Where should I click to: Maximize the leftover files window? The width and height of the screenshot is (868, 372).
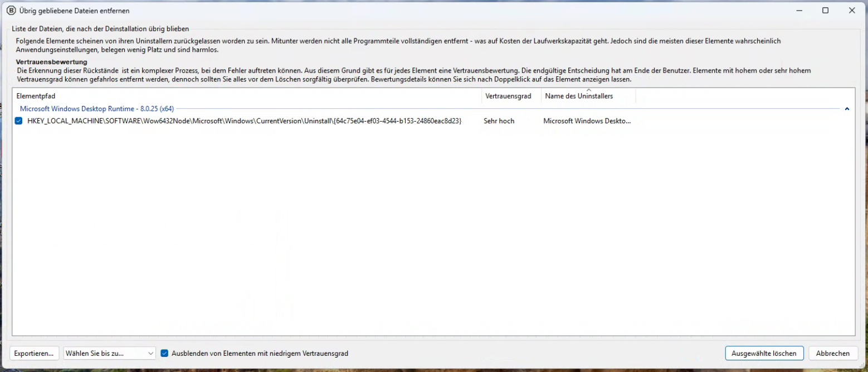[826, 11]
